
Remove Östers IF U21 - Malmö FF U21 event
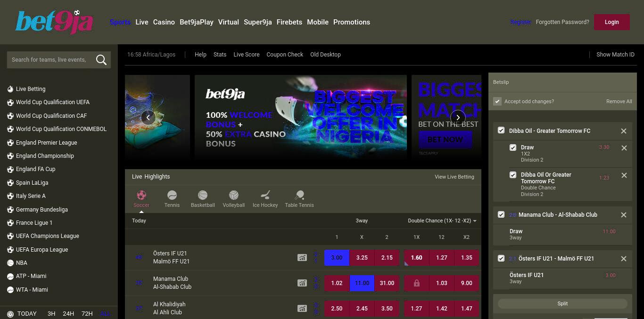624,259
